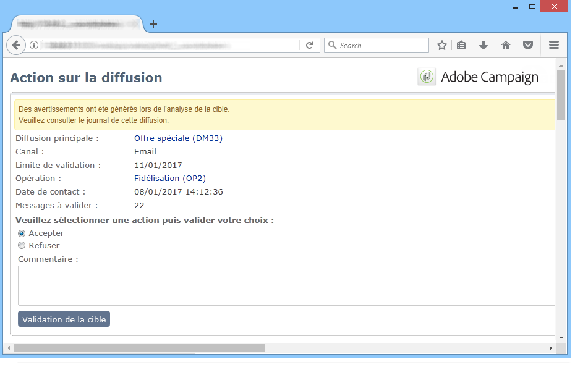
Task: Open the Fidélisation (OP2) operation link
Action: tap(170, 179)
